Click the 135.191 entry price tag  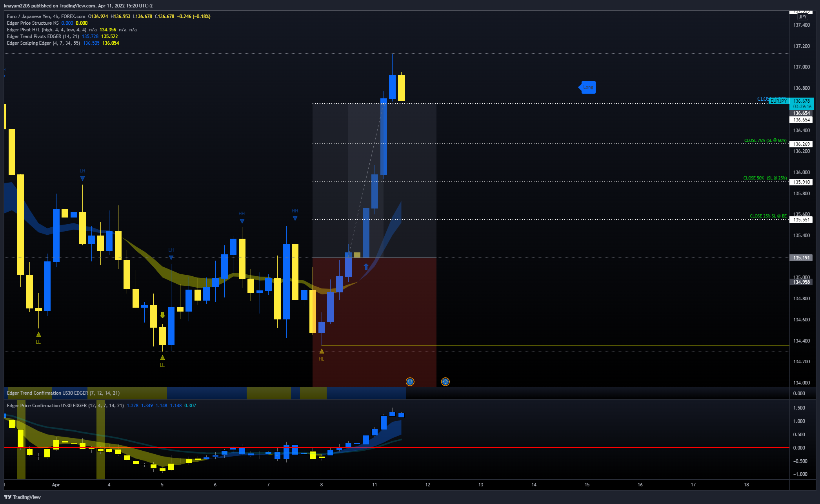pos(801,257)
